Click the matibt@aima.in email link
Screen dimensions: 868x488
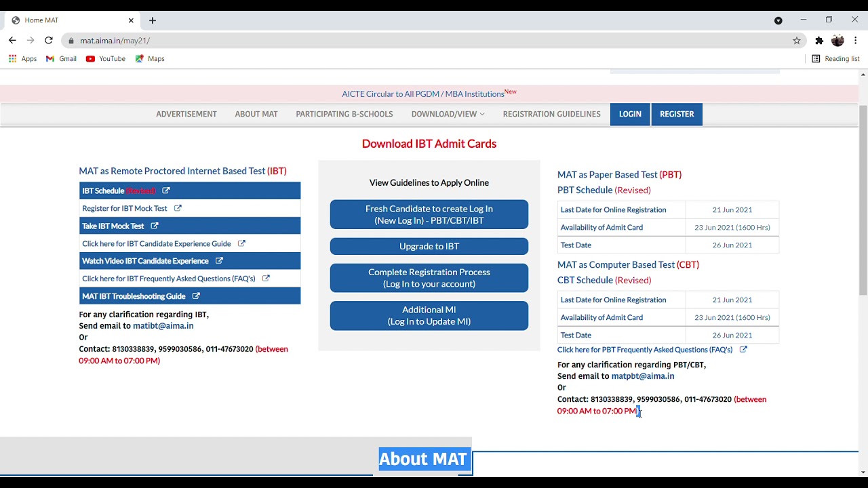click(x=163, y=325)
